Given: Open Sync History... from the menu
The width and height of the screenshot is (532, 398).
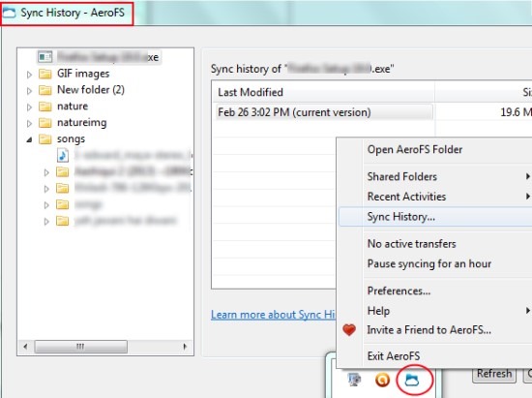Looking at the screenshot, I should [435, 217].
